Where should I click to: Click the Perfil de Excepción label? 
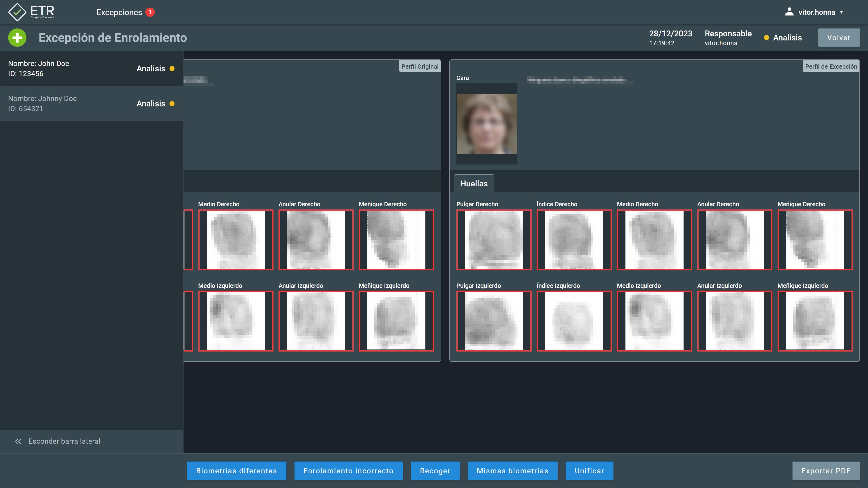click(x=831, y=66)
